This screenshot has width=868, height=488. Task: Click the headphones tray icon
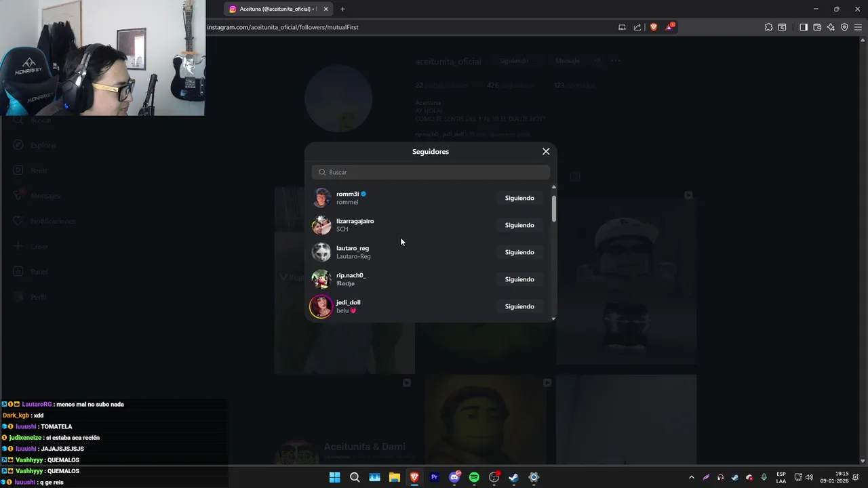[720, 477]
